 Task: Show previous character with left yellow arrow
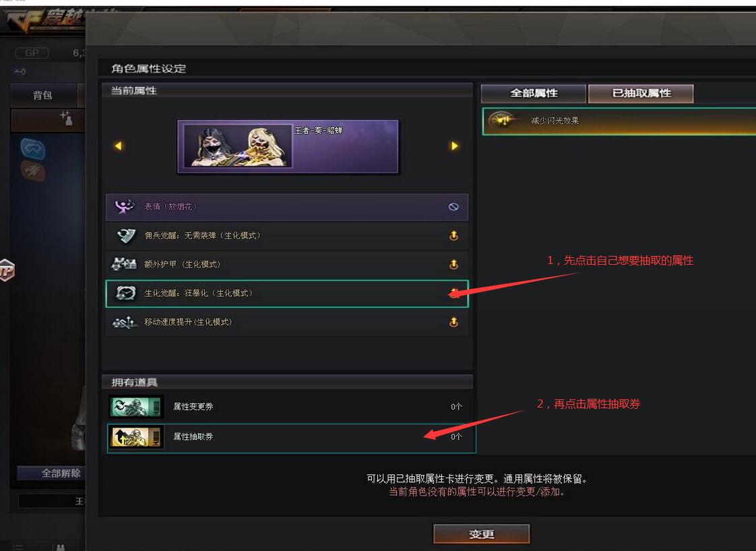click(118, 145)
